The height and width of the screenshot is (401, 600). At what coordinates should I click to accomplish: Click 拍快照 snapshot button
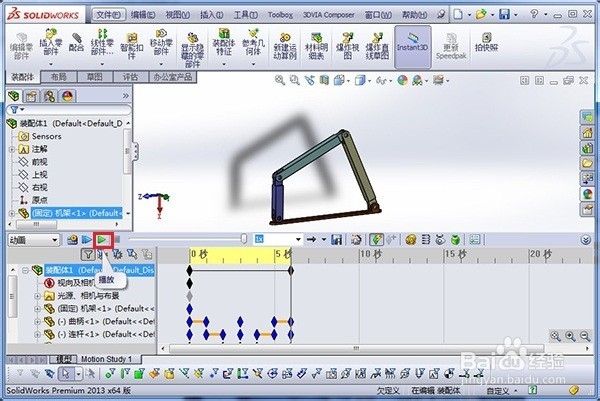tap(486, 42)
